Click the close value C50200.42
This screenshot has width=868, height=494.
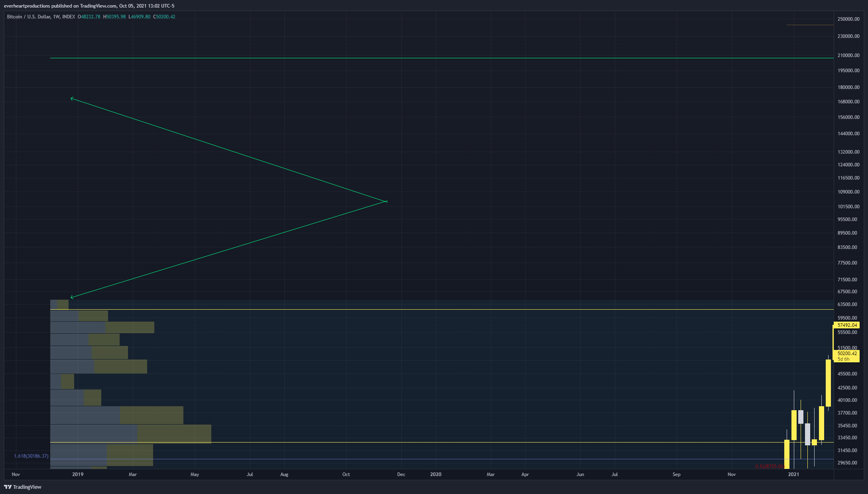(164, 17)
